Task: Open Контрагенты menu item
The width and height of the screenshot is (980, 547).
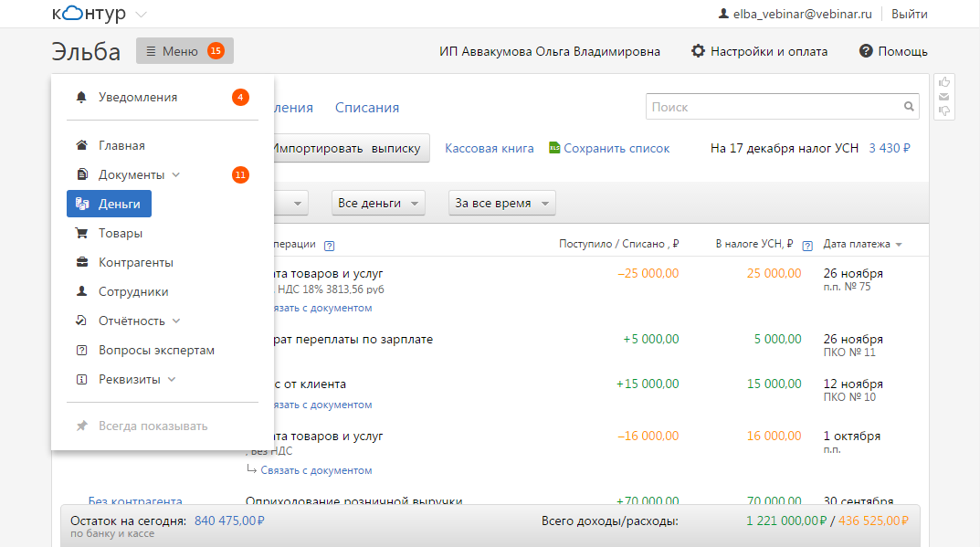Action: coord(135,263)
